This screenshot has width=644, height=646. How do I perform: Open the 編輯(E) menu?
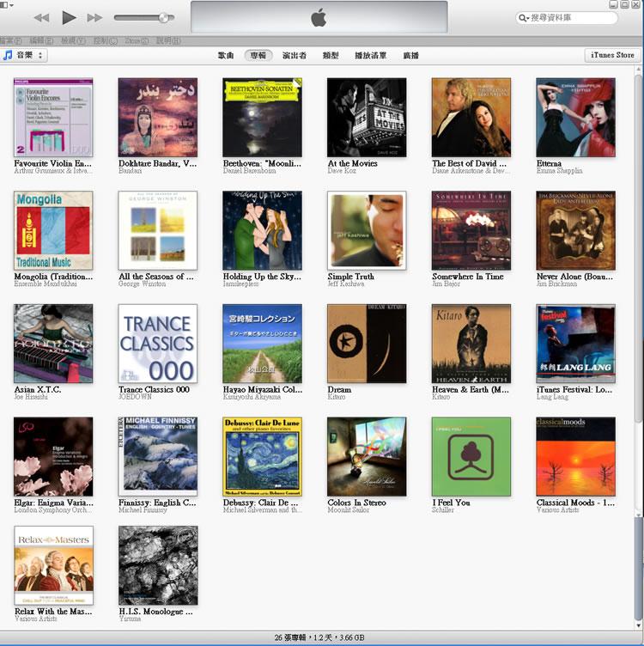[x=41, y=40]
